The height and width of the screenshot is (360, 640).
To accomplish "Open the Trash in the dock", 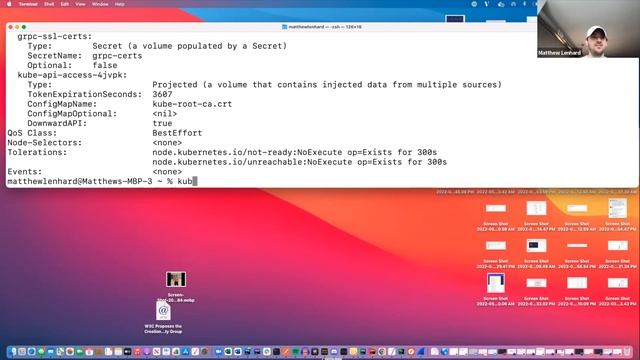I will coord(627,351).
